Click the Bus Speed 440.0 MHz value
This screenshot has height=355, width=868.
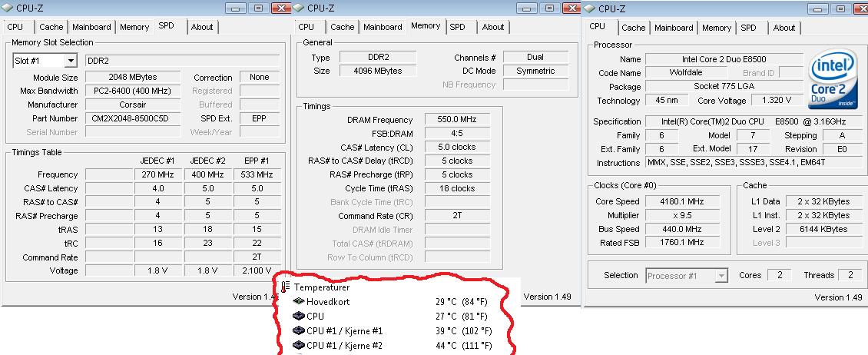pyautogui.click(x=681, y=229)
